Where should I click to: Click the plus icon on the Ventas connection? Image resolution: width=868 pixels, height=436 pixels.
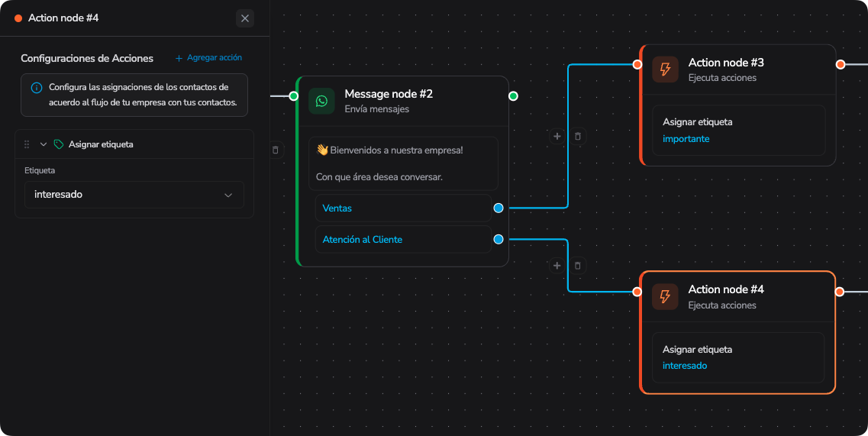coord(557,136)
